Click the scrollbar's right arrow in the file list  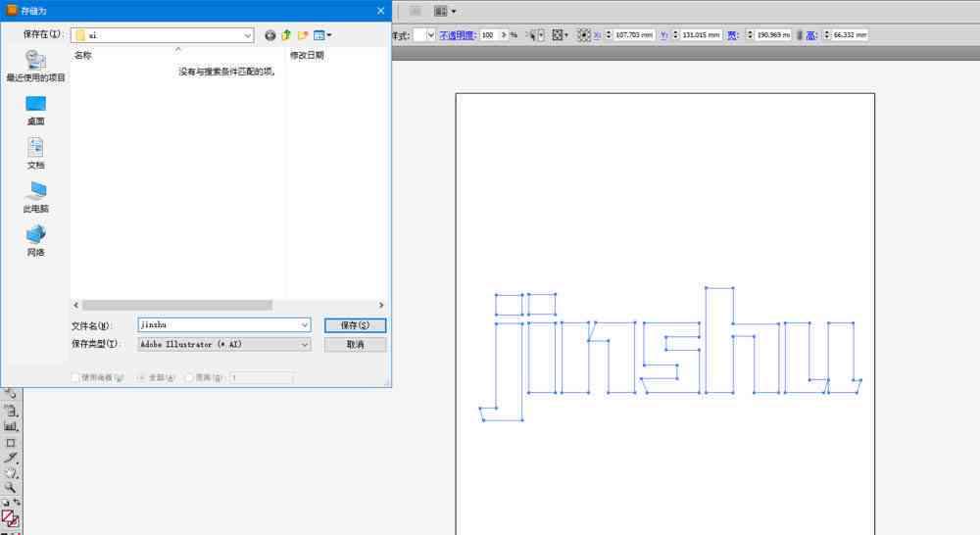[381, 305]
